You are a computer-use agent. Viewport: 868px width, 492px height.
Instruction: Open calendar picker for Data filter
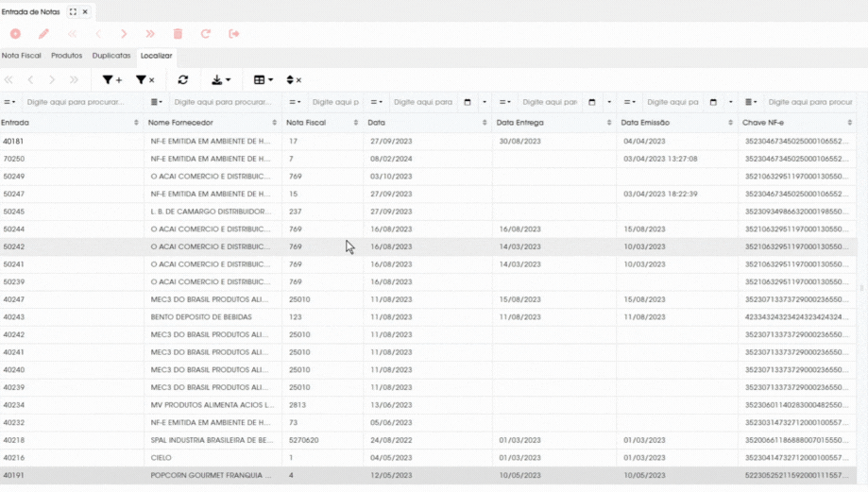click(x=468, y=102)
